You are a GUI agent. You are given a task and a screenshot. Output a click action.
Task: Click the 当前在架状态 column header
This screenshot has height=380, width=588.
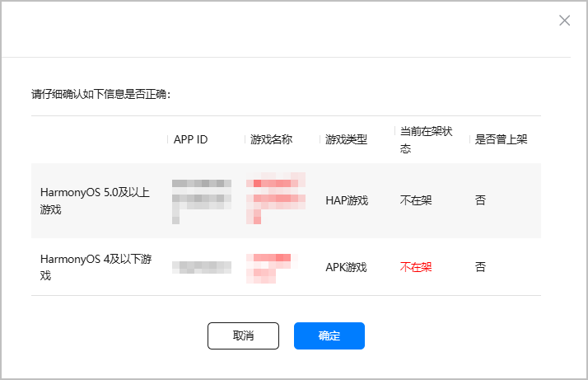coord(420,139)
